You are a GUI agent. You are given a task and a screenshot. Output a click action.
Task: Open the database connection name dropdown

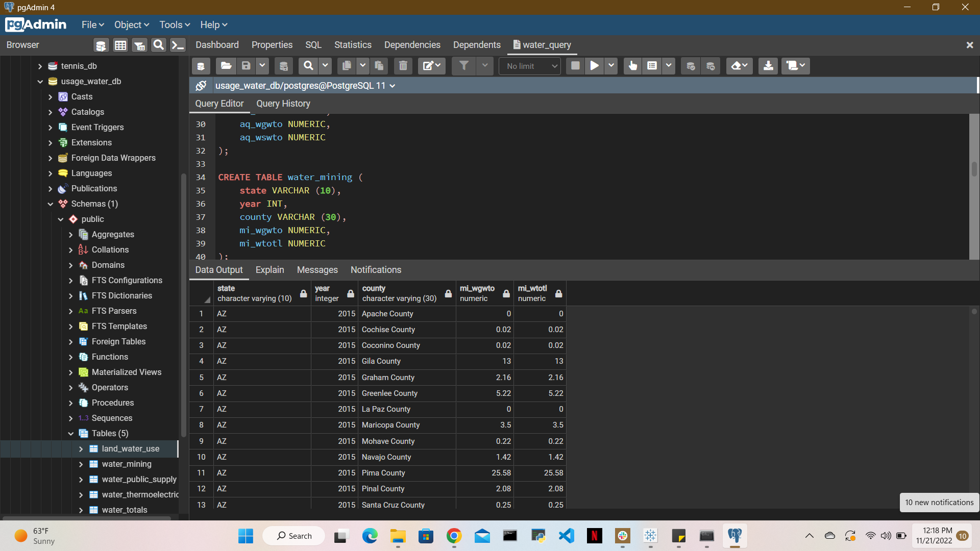(x=305, y=86)
